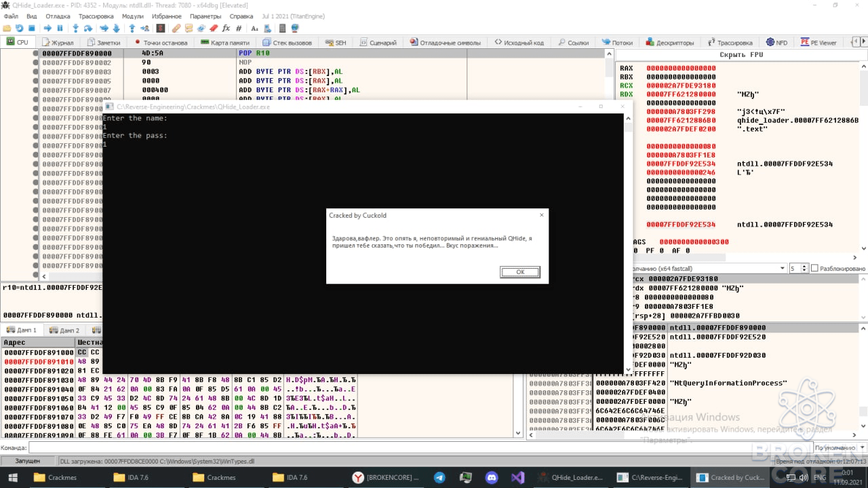Screen dimensions: 868x488
Task: Click OK in the Cracked by Cuckold dialog
Action: pos(520,272)
